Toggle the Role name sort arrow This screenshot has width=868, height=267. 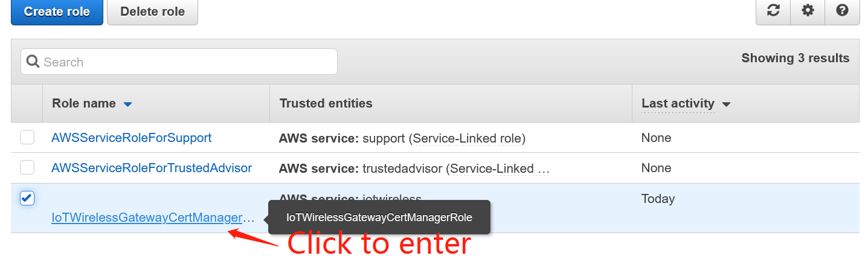[x=127, y=105]
